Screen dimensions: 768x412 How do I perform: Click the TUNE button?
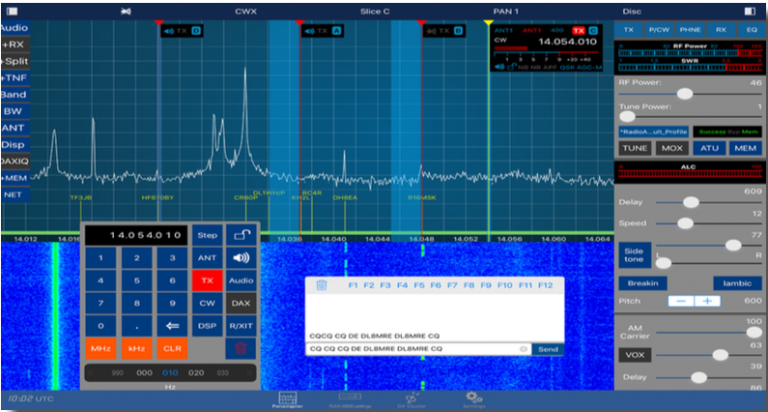coord(635,148)
